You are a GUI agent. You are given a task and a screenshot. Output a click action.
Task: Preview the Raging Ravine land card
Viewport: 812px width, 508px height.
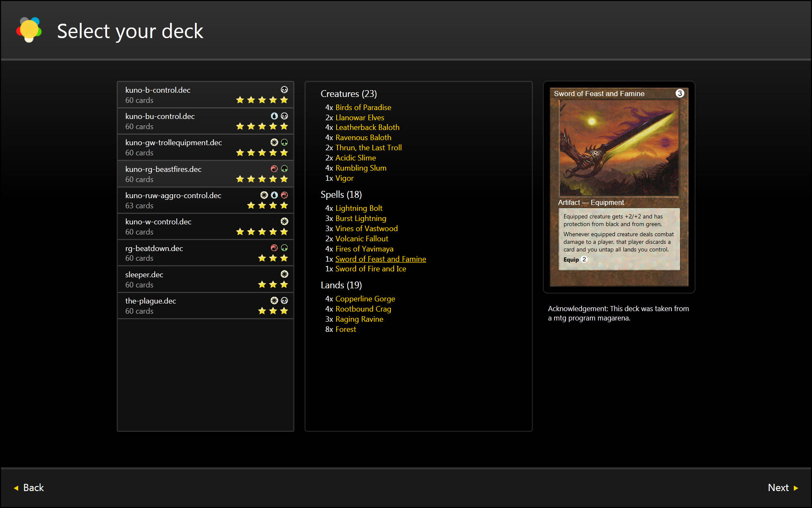(x=359, y=319)
